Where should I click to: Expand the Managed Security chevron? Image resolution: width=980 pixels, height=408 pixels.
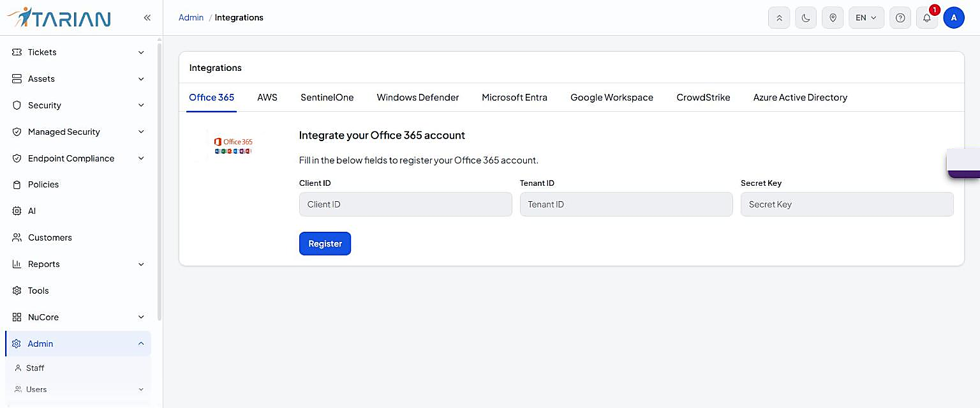coord(141,132)
